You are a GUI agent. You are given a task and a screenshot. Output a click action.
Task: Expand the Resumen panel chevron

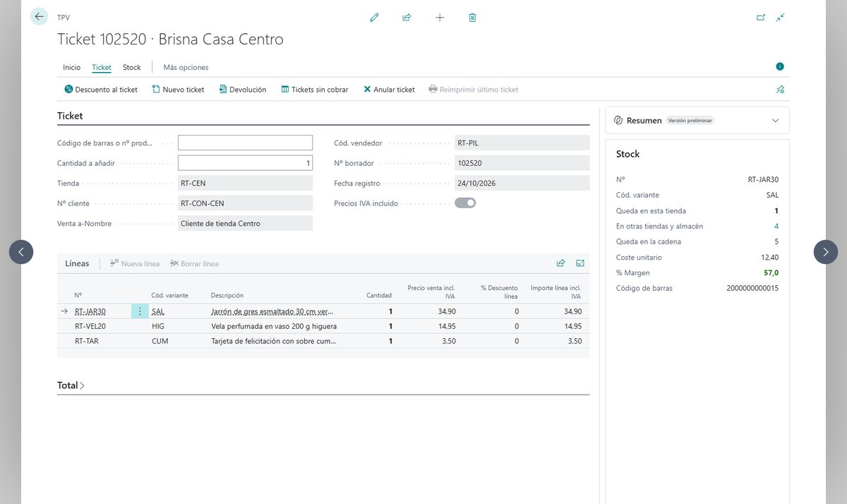point(775,121)
